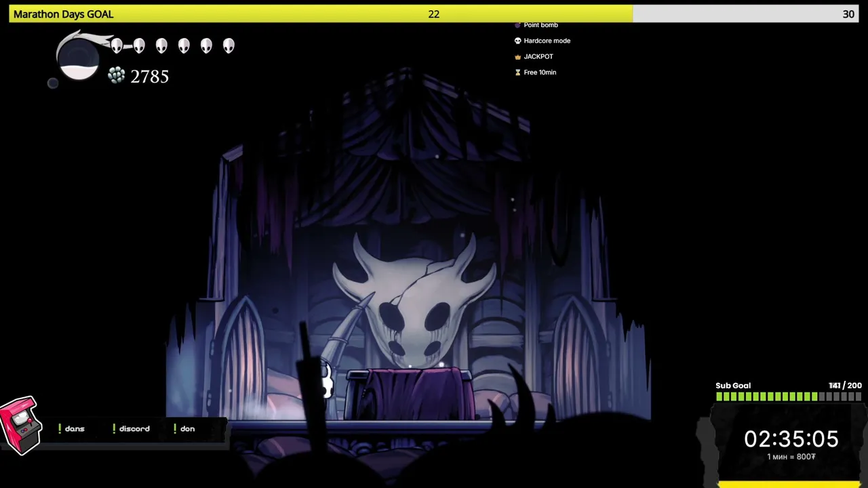Click the "Marathon Days GOAL" label
The height and width of the screenshot is (488, 868).
[63, 14]
